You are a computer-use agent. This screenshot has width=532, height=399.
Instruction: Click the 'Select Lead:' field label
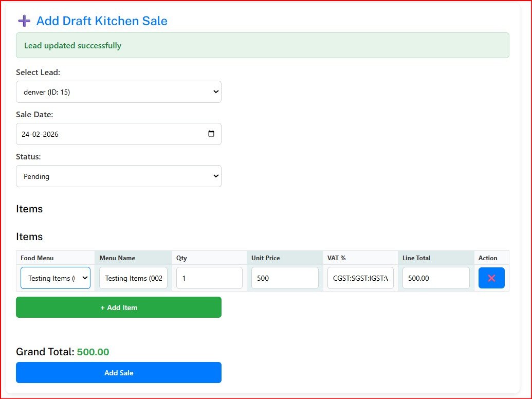pyautogui.click(x=38, y=72)
